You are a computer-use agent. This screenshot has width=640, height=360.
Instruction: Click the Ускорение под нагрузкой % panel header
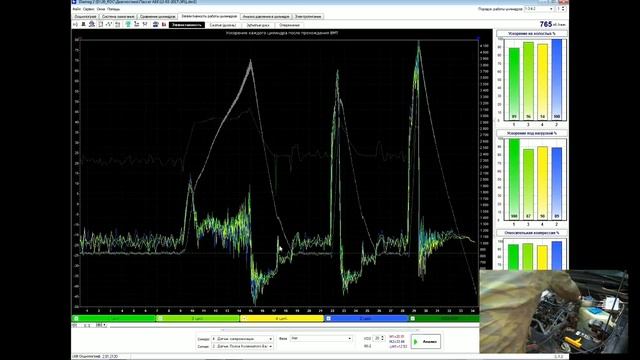(x=531, y=133)
